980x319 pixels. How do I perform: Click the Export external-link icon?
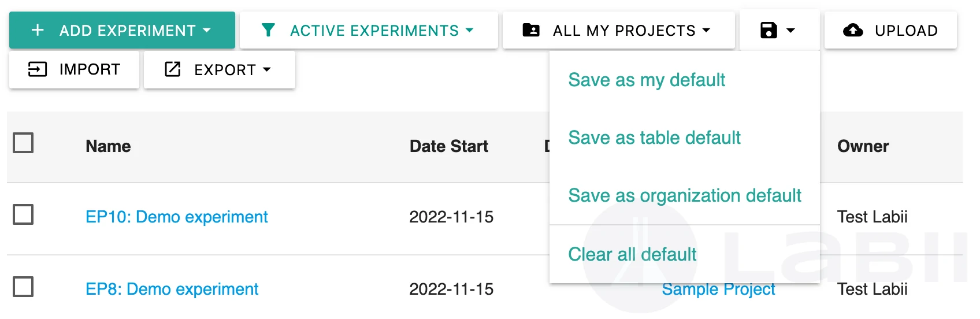pyautogui.click(x=173, y=69)
